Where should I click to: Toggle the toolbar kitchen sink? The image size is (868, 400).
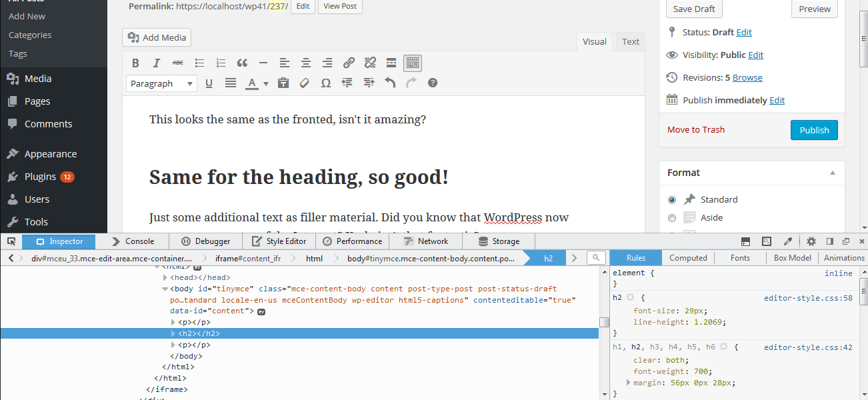pos(413,63)
